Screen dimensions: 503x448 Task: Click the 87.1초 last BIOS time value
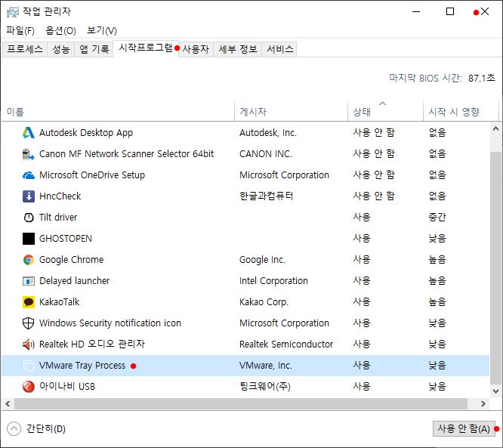tap(482, 78)
